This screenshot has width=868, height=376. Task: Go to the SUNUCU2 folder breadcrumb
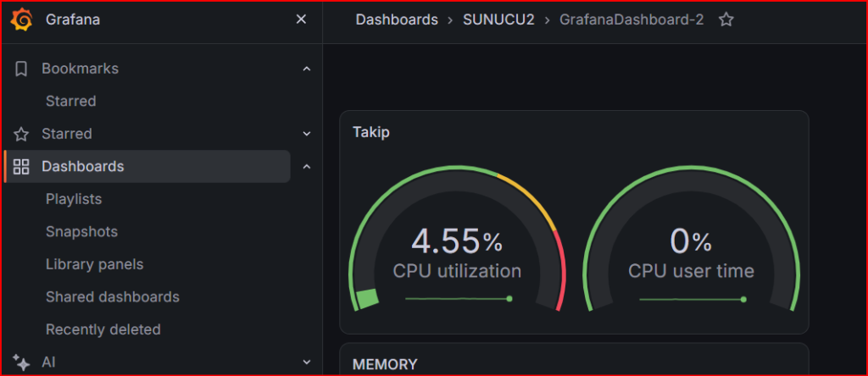(x=498, y=20)
